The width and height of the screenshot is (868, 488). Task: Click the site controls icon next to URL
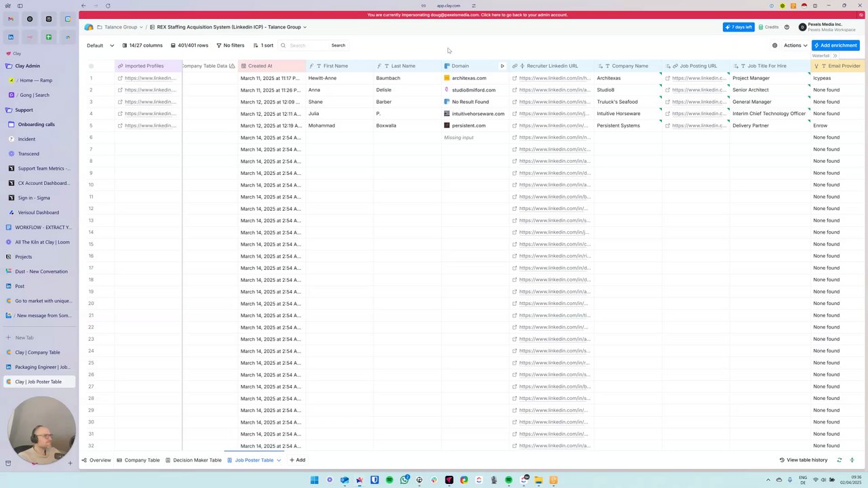(x=473, y=5)
